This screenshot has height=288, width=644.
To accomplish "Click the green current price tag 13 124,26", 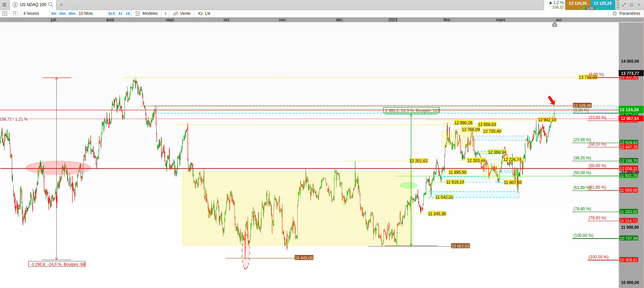I will coord(631,109).
